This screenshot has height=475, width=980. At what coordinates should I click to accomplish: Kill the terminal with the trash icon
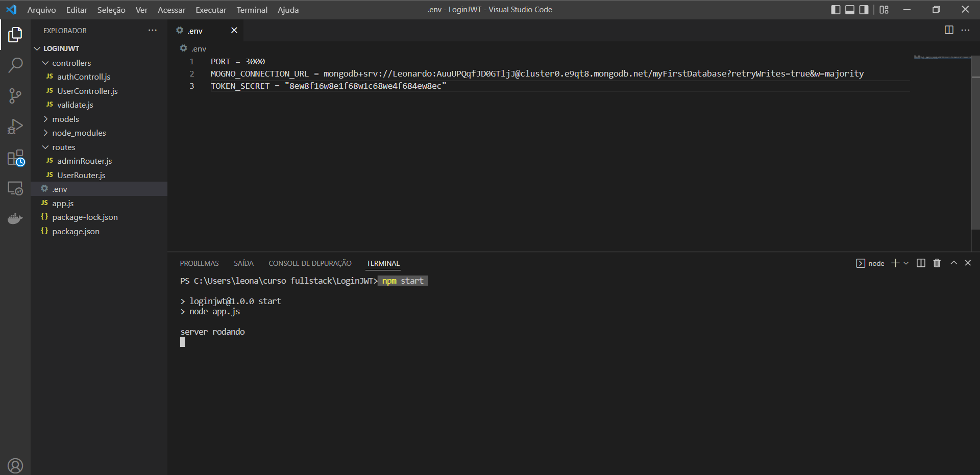(937, 263)
